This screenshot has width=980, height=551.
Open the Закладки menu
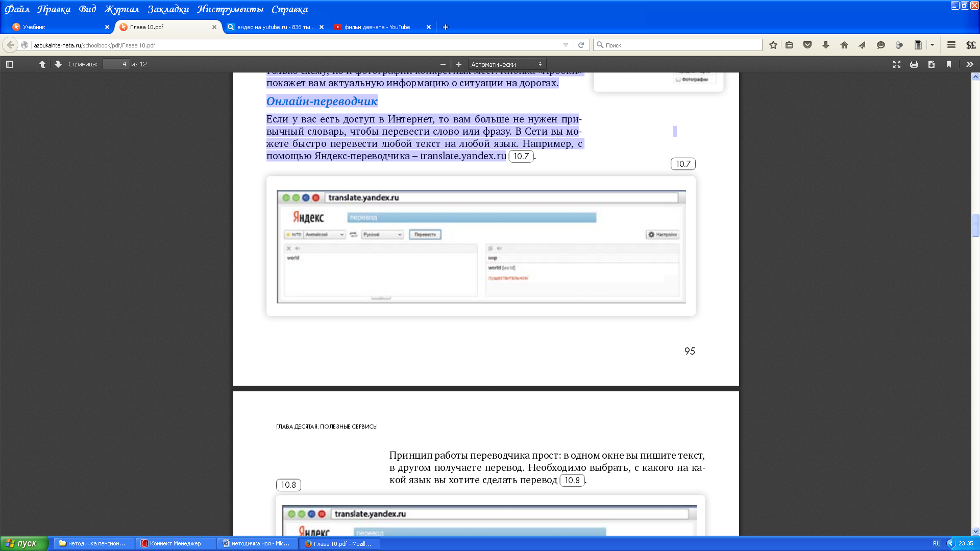pyautogui.click(x=168, y=9)
